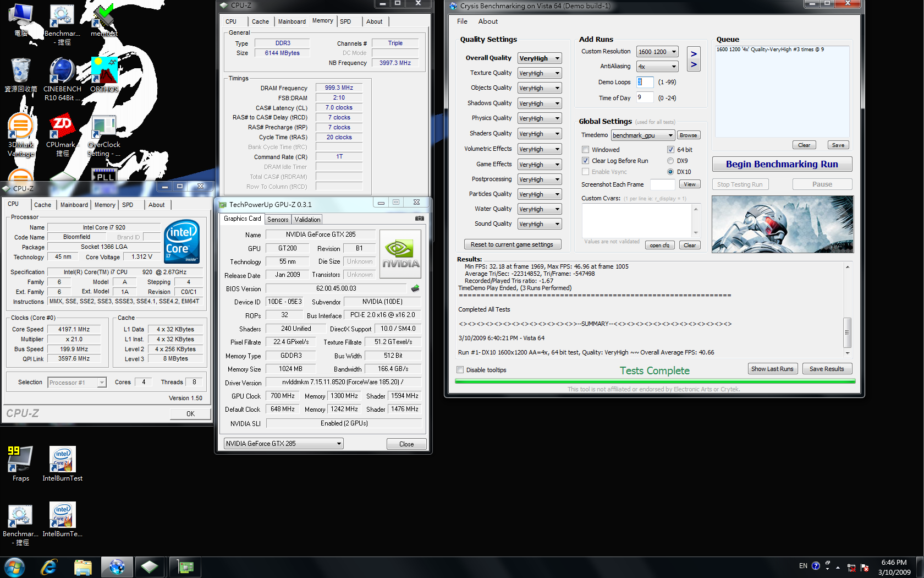The image size is (924, 578).
Task: Click the Time of Day input field
Action: tap(645, 97)
